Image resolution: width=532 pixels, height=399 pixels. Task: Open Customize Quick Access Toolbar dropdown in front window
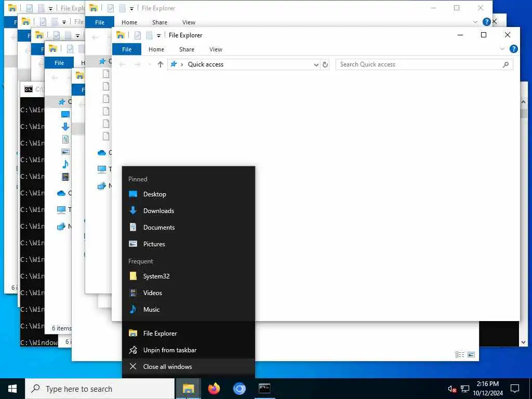(158, 35)
